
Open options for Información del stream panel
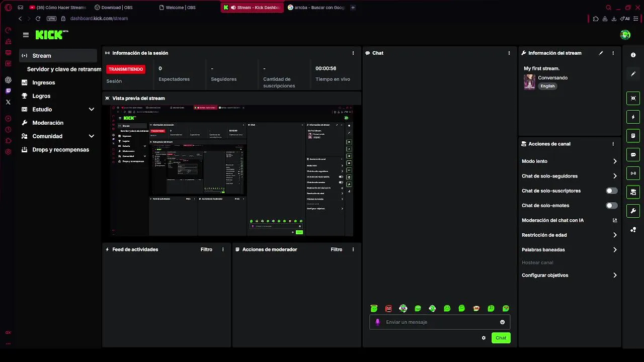tap(613, 53)
